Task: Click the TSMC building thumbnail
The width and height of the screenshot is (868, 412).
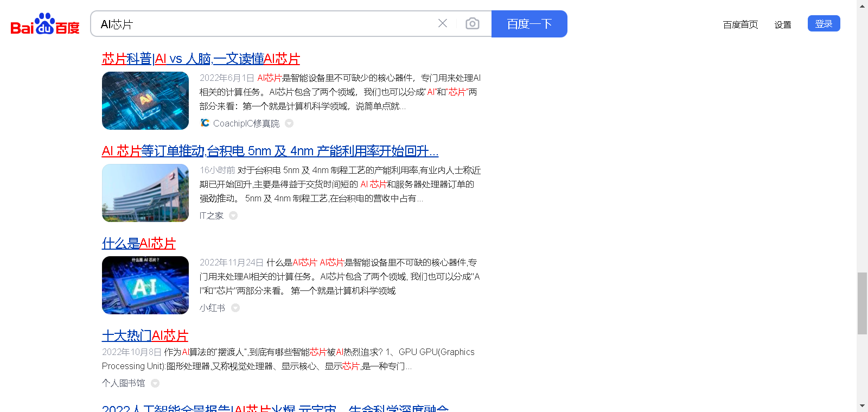Action: point(145,193)
